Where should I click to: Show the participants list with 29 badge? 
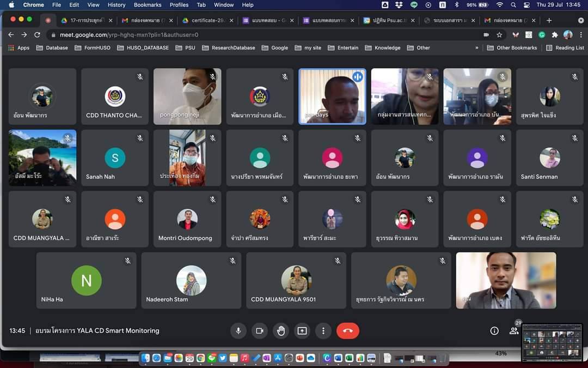coord(514,330)
